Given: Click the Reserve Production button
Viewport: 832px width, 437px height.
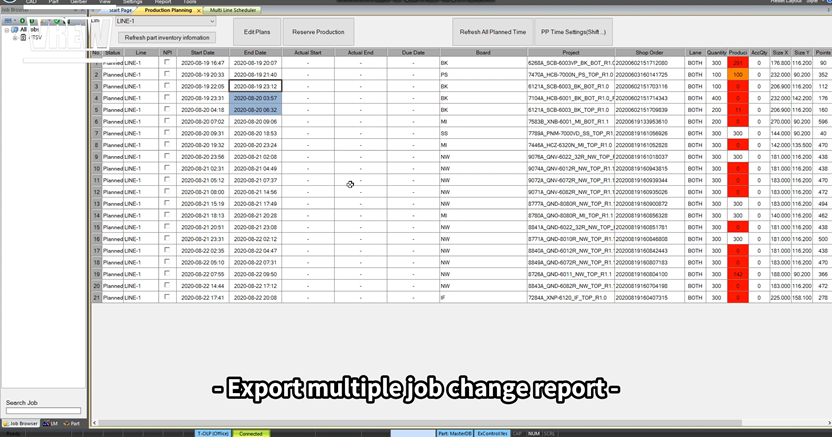Looking at the screenshot, I should pyautogui.click(x=318, y=32).
